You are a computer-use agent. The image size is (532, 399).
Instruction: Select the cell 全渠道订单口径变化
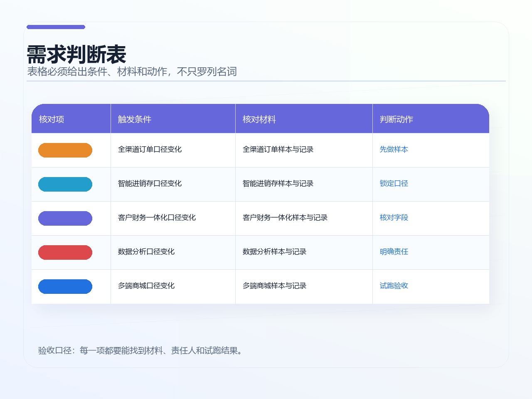coord(173,150)
